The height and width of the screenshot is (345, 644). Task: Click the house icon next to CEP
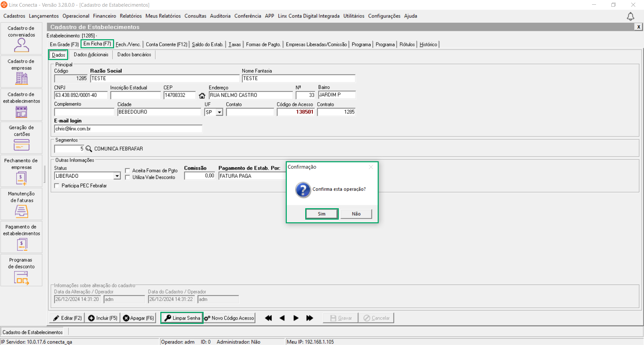click(x=202, y=96)
